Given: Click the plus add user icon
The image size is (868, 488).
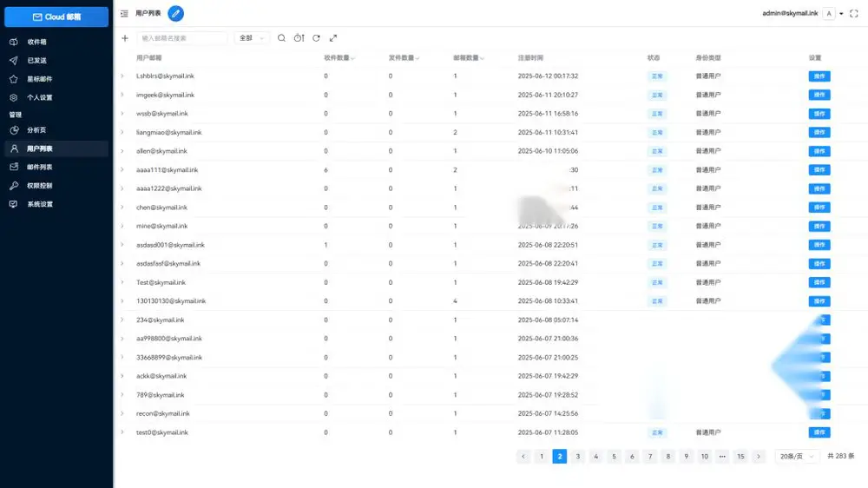Looking at the screenshot, I should (124, 38).
